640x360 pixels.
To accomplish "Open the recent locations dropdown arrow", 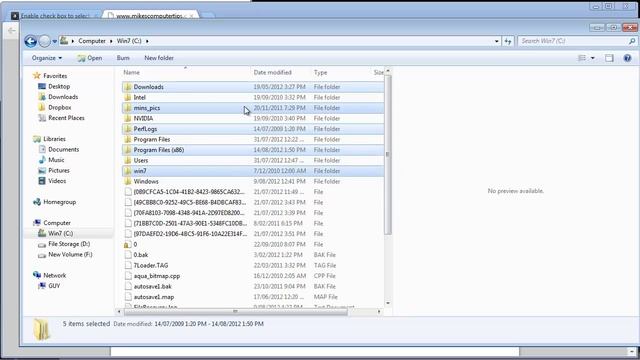I will tap(55, 41).
